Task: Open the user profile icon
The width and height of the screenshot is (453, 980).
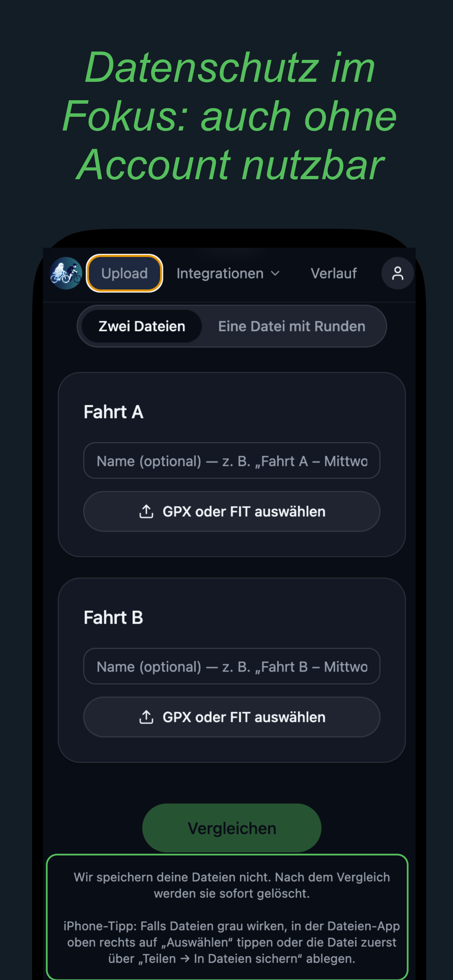Action: [398, 273]
